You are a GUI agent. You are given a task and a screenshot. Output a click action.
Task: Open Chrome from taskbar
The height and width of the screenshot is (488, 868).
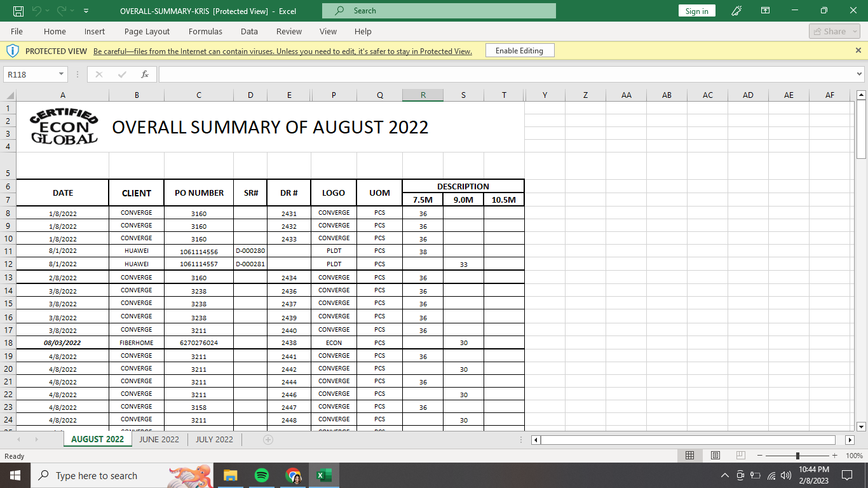click(293, 475)
